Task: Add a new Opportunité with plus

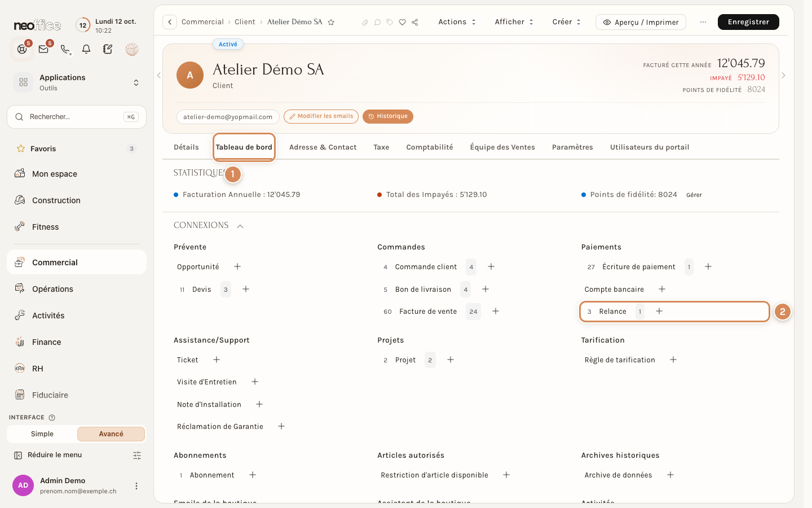Action: click(237, 266)
